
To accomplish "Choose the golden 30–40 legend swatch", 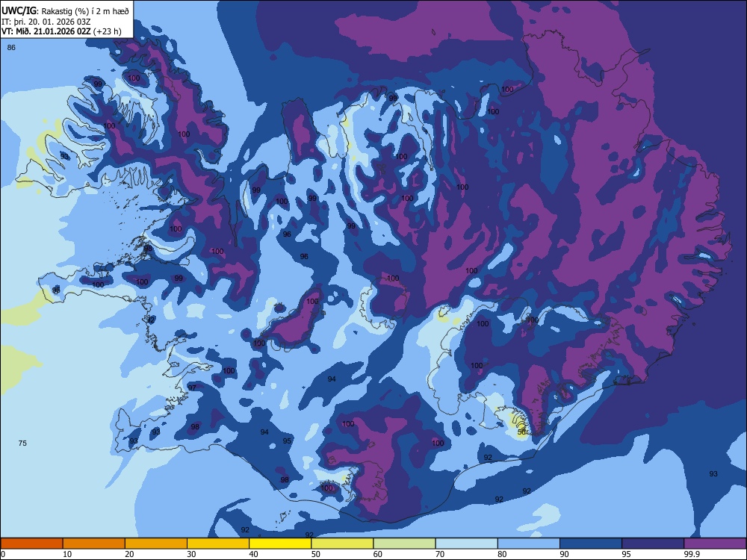I will click(218, 544).
